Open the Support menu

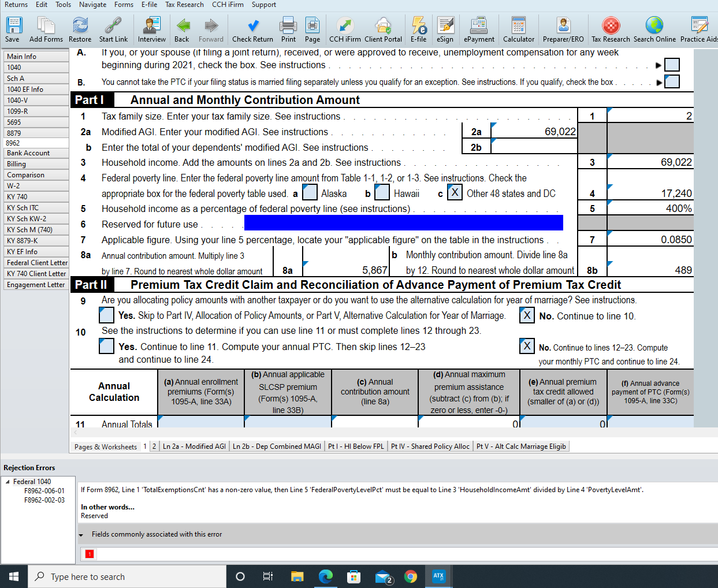[263, 5]
